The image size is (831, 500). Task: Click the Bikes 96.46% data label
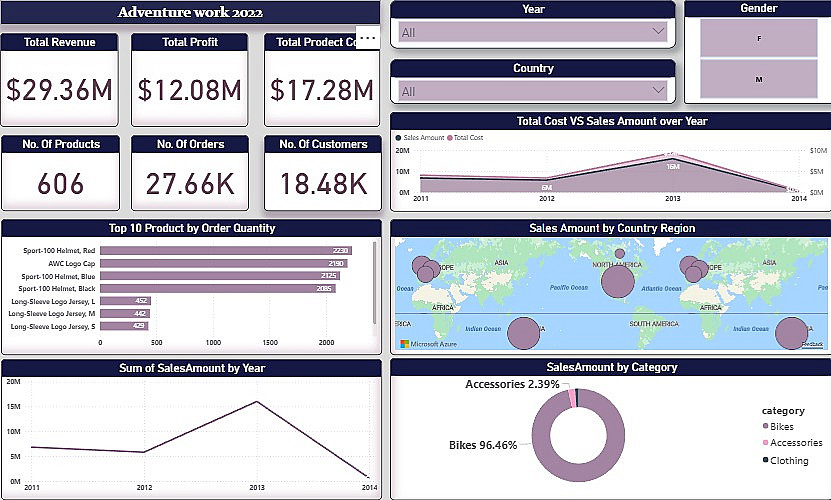click(x=483, y=445)
